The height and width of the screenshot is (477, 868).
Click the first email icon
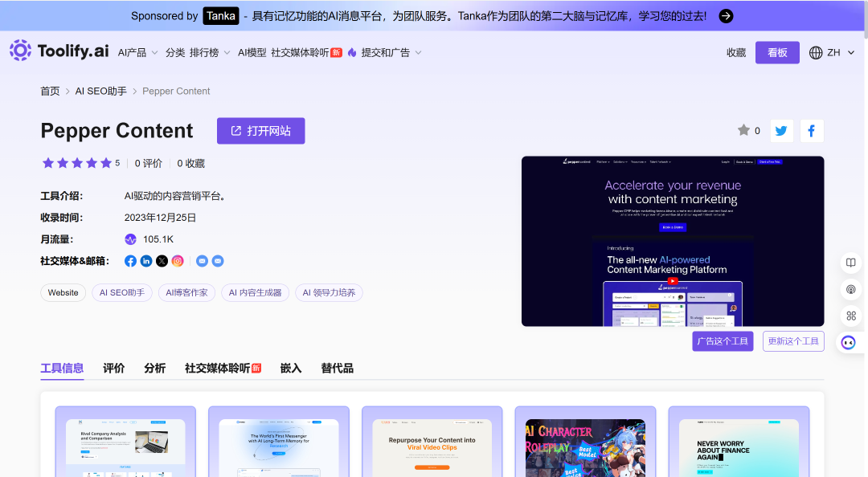click(202, 261)
